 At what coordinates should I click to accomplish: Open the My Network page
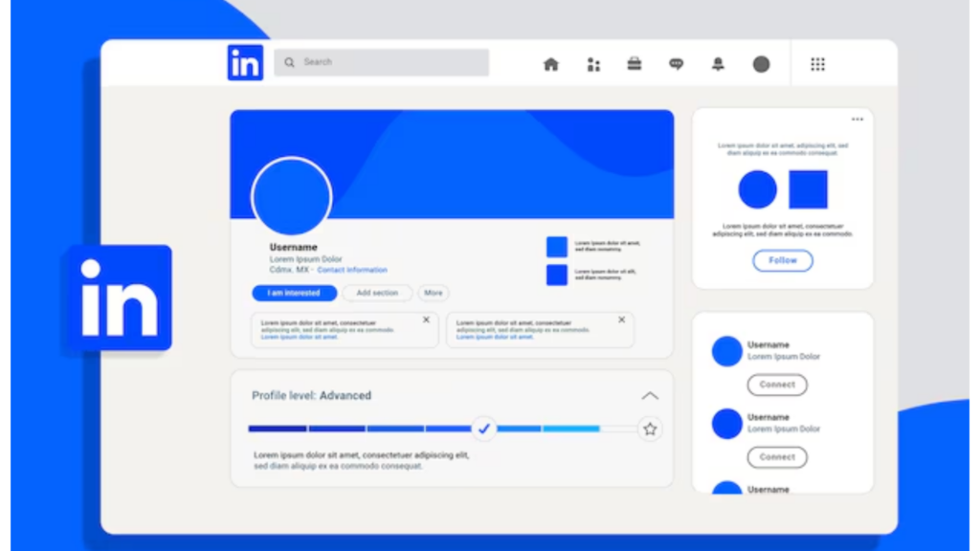(593, 63)
